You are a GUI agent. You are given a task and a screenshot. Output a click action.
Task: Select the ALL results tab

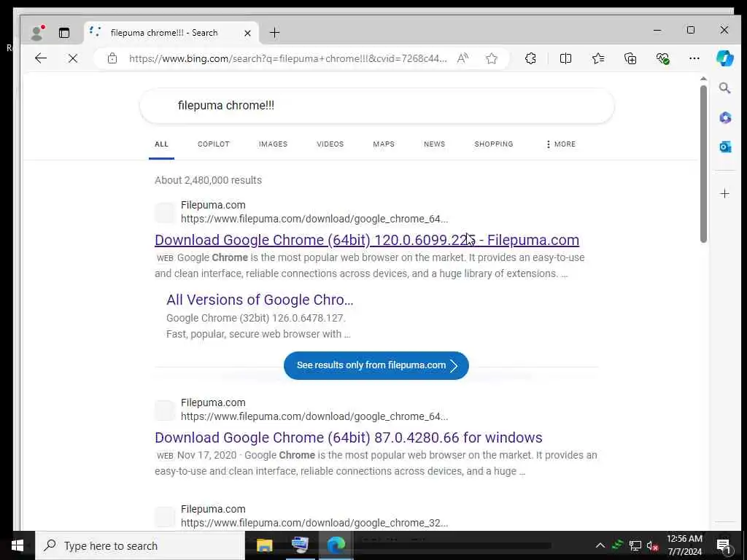pos(161,144)
